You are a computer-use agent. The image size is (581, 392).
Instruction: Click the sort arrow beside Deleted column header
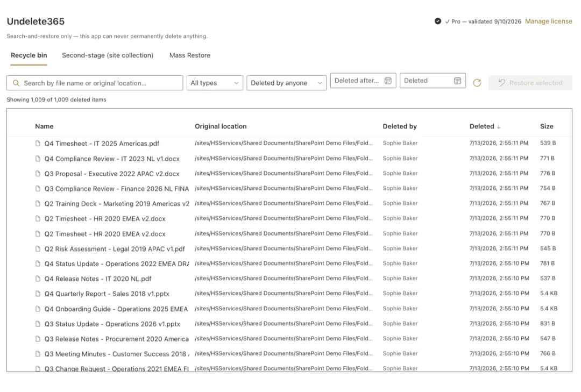coord(499,127)
